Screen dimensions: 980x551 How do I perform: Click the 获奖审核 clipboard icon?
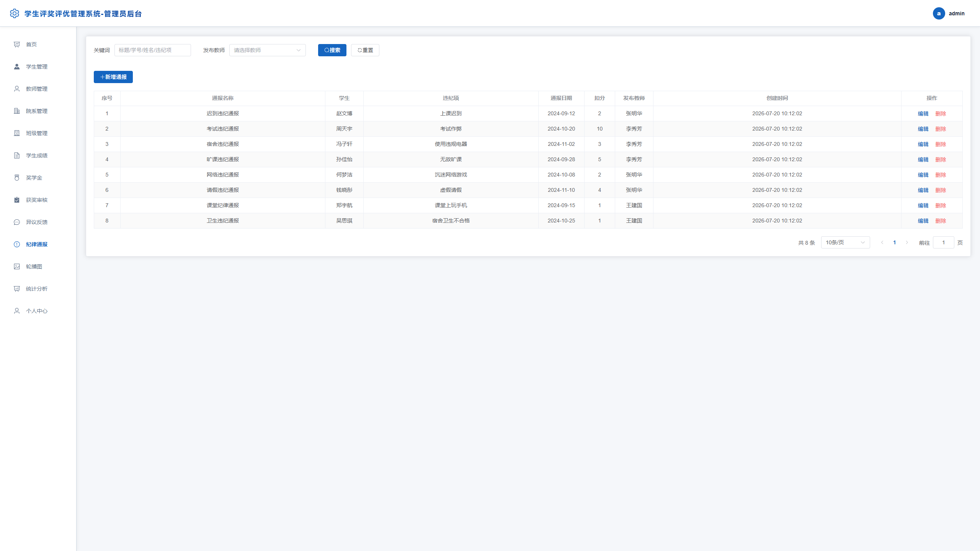pyautogui.click(x=17, y=200)
